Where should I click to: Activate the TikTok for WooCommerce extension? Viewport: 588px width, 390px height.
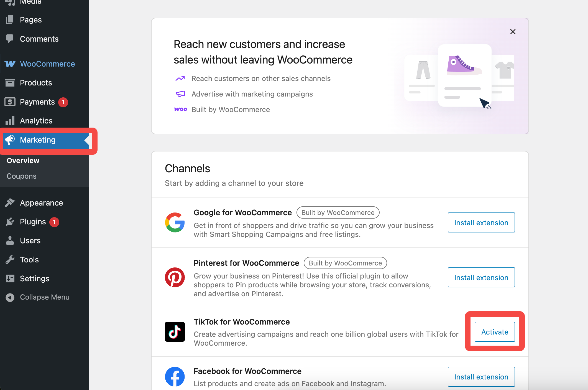pyautogui.click(x=495, y=332)
